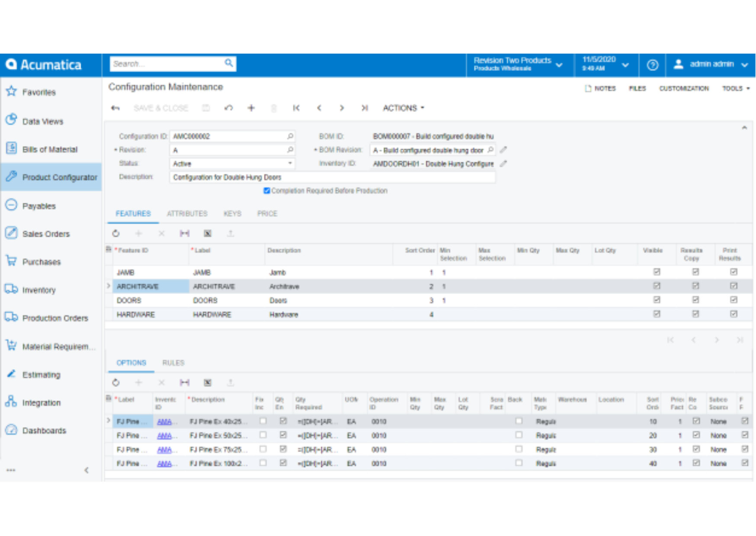Switch to the Attributes tab

[x=187, y=213]
